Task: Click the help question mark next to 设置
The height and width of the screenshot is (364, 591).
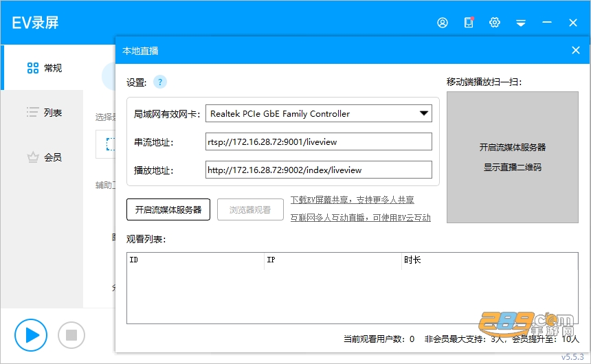Action: point(160,82)
